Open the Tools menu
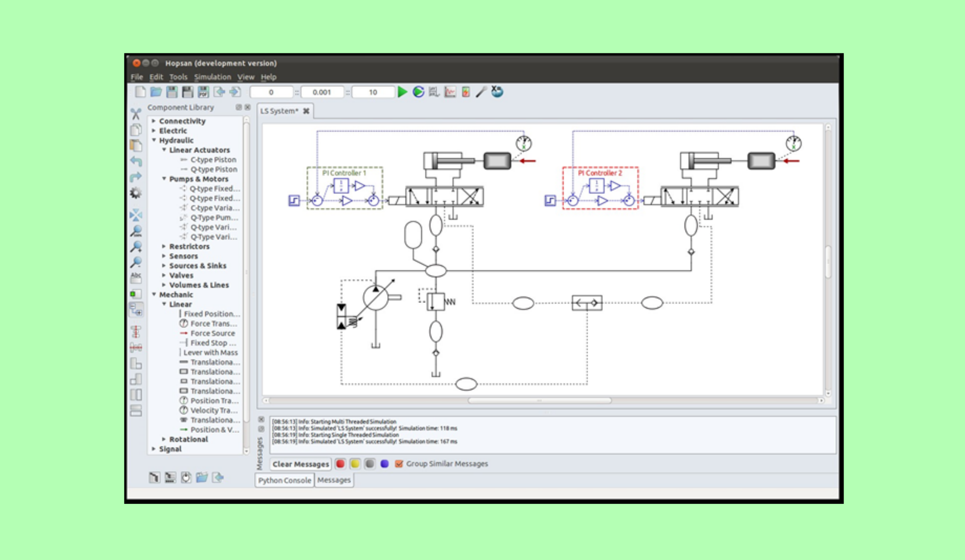 pos(178,77)
